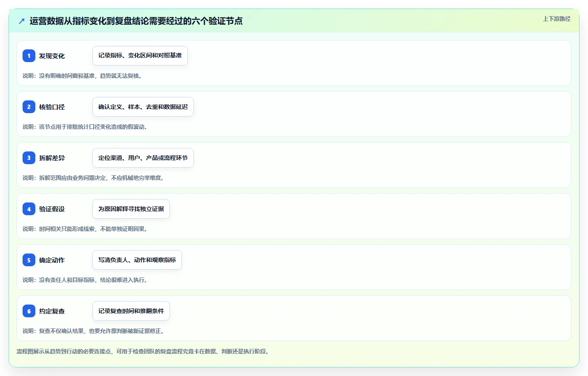The image size is (588, 376).
Task: Click the 核验口径 step title
Action: tap(52, 107)
